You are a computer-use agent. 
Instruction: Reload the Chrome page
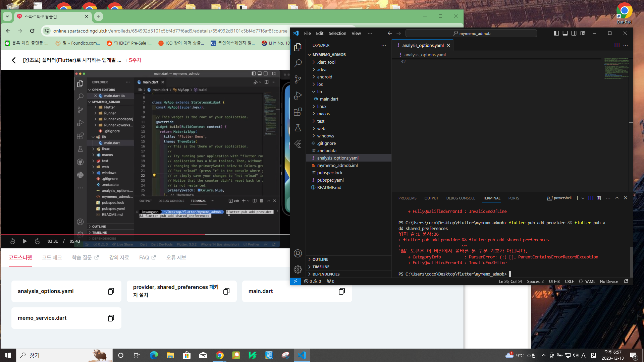32,31
